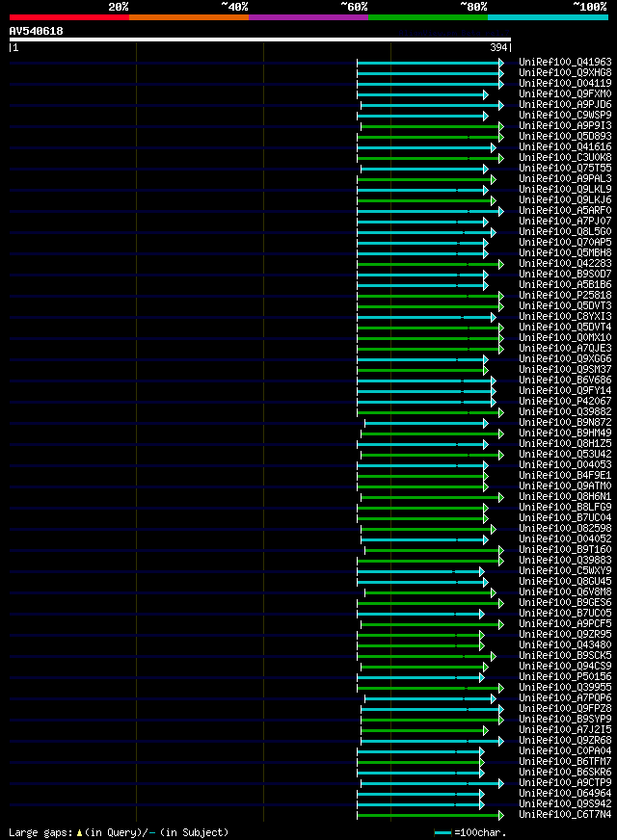Click label UniRef100_Q8H1Z5
The image size is (617, 840).
(565, 444)
